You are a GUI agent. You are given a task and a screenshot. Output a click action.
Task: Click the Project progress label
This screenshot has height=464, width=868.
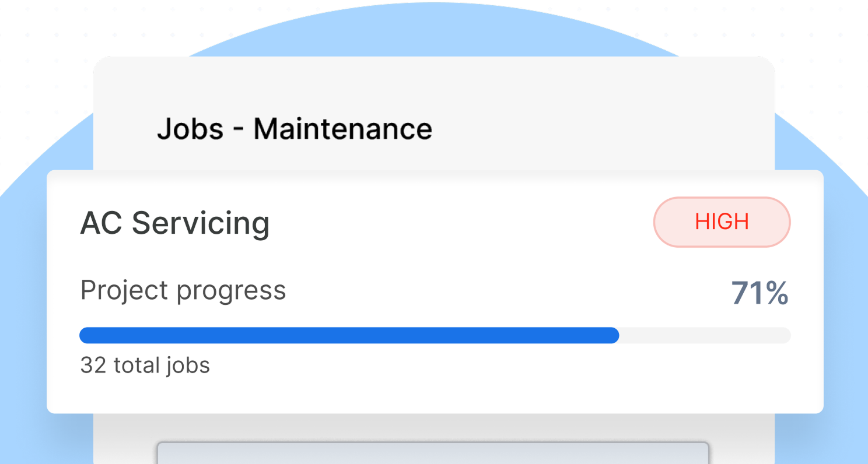pyautogui.click(x=183, y=290)
